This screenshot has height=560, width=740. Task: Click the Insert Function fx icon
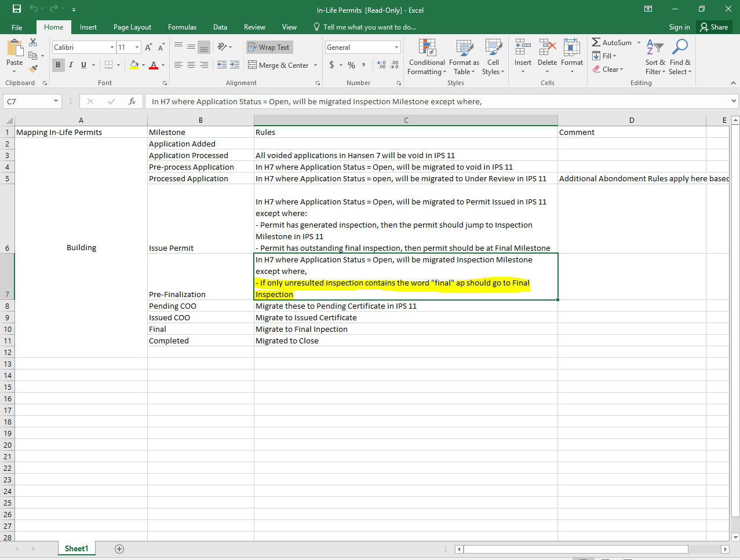pos(132,101)
